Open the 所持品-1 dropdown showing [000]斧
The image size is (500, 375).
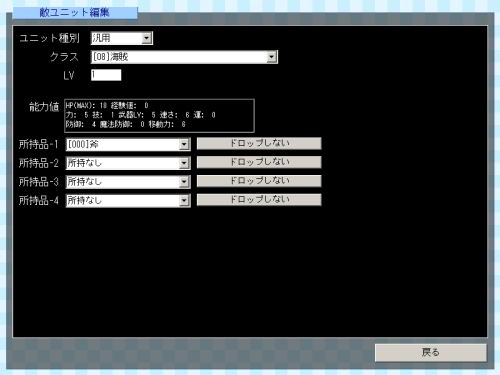click(x=128, y=144)
